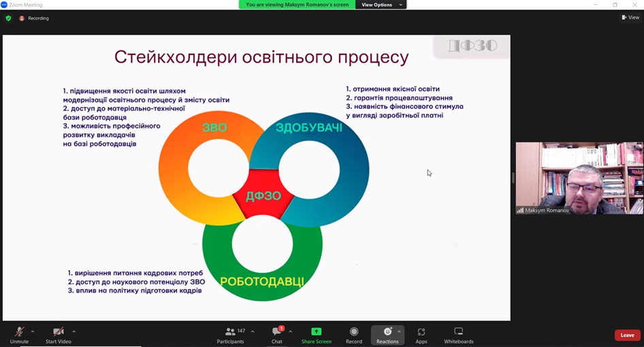Expand the Chat options arrow
The width and height of the screenshot is (644, 347).
(291, 331)
